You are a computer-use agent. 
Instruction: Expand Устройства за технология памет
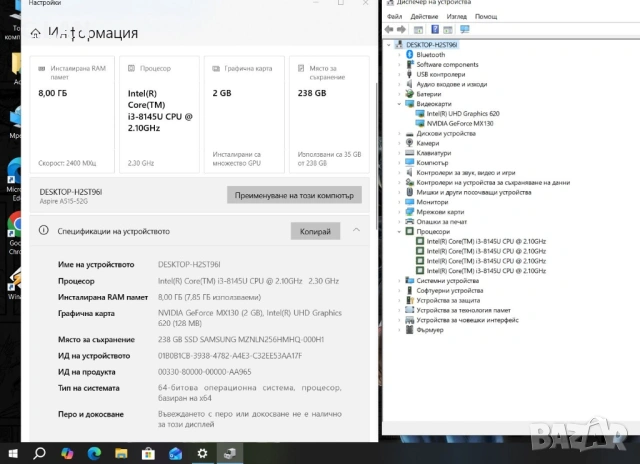point(399,310)
